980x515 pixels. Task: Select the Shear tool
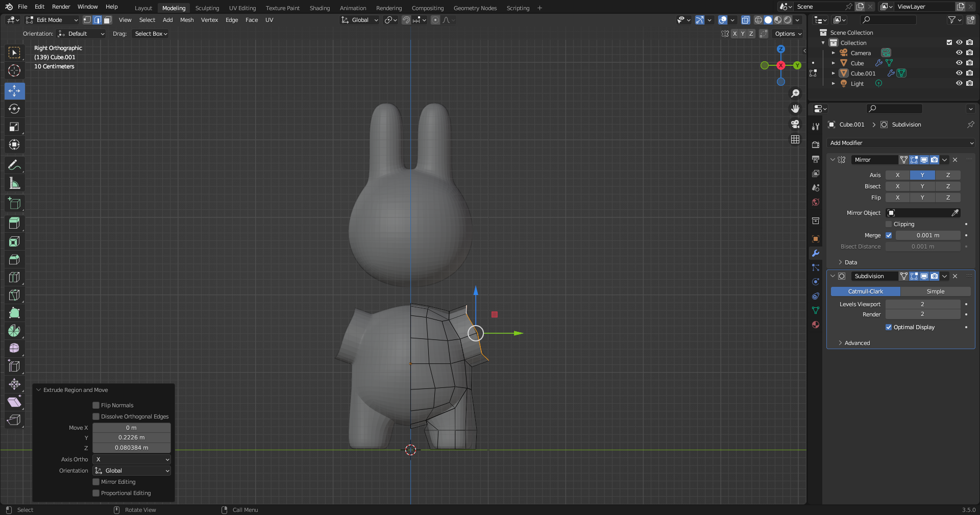14,402
